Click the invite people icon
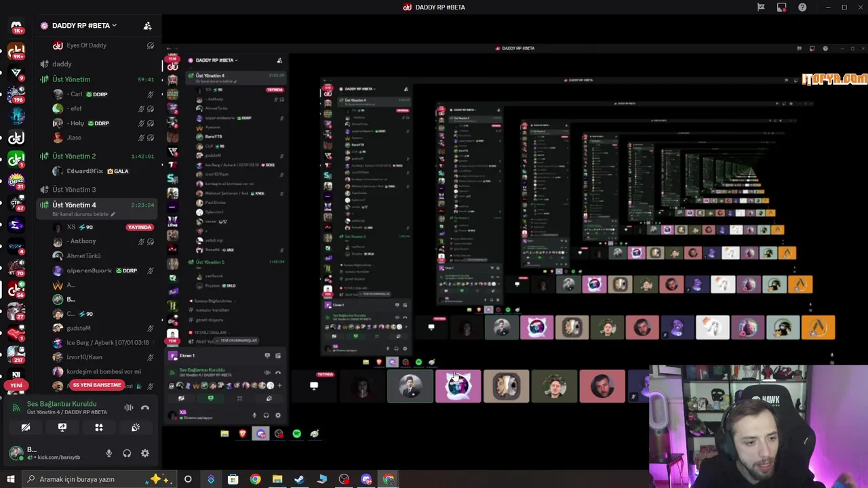 click(147, 26)
